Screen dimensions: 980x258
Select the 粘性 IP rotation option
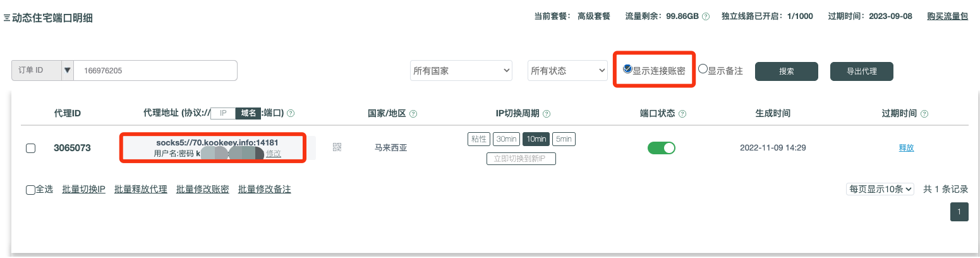coord(478,139)
